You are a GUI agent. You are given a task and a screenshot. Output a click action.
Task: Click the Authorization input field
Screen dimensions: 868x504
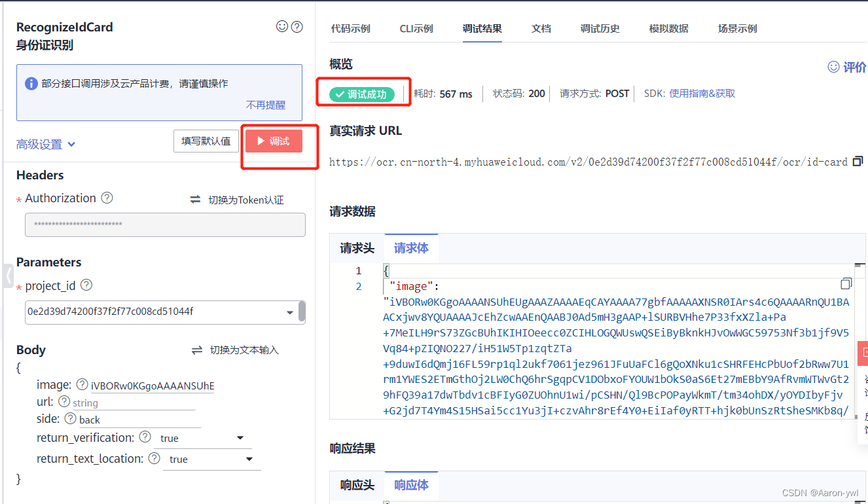point(165,225)
